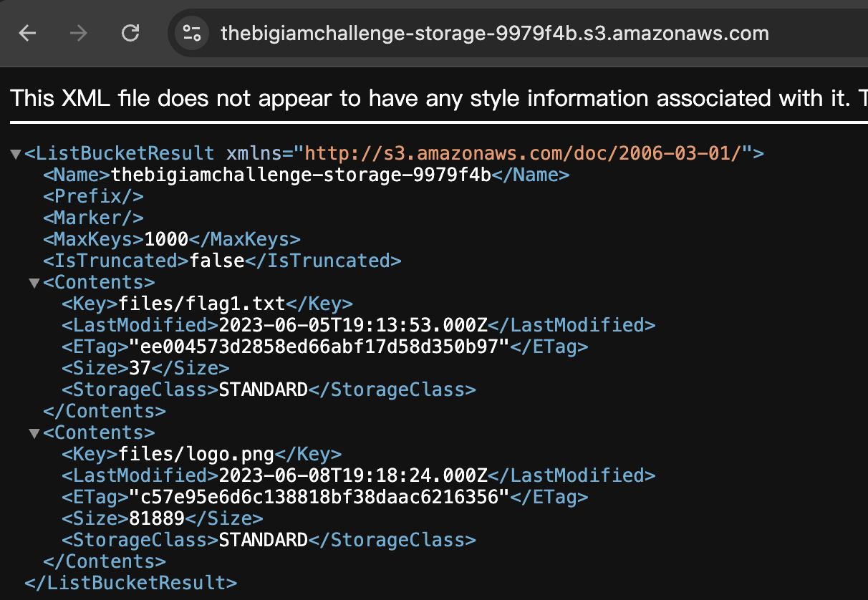Reload the page with refresh icon

tap(130, 33)
